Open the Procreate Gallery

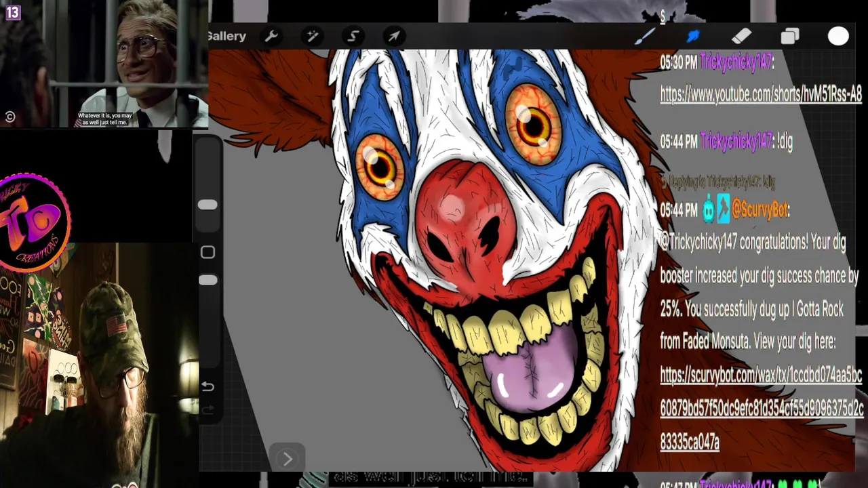tap(227, 36)
